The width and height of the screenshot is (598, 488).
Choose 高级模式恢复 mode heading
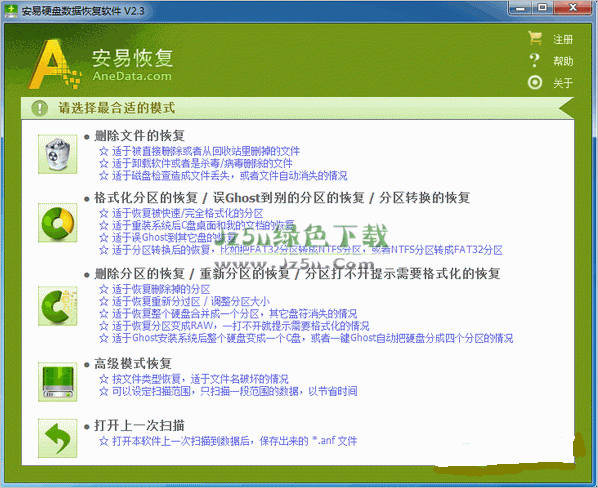point(133,364)
